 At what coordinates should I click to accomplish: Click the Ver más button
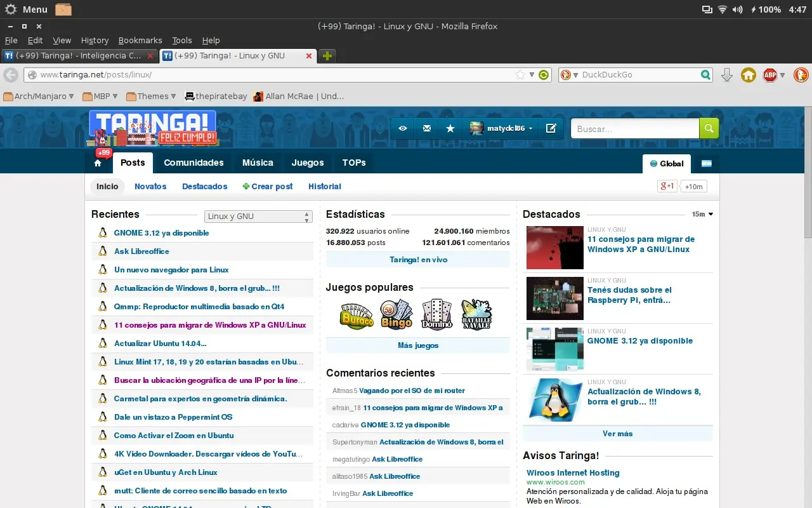[618, 434]
